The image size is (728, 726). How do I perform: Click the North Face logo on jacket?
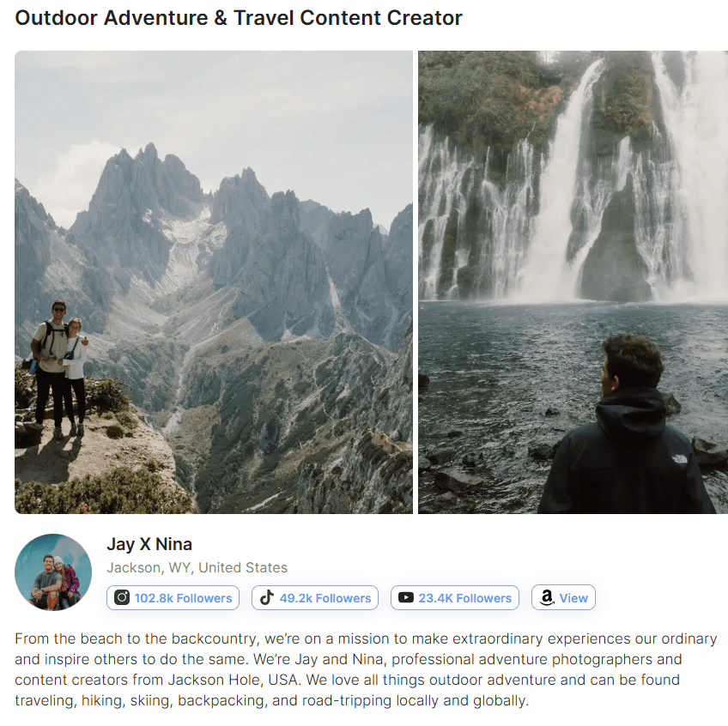coord(681,459)
